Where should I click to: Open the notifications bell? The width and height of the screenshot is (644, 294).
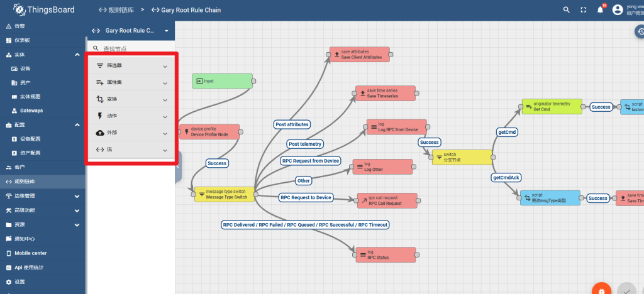click(601, 10)
